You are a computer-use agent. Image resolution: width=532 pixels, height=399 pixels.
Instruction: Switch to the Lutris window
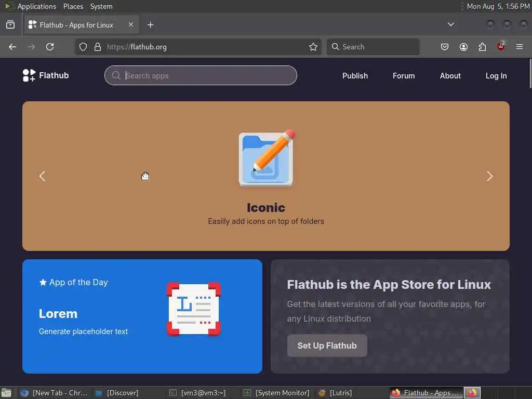pos(336,393)
